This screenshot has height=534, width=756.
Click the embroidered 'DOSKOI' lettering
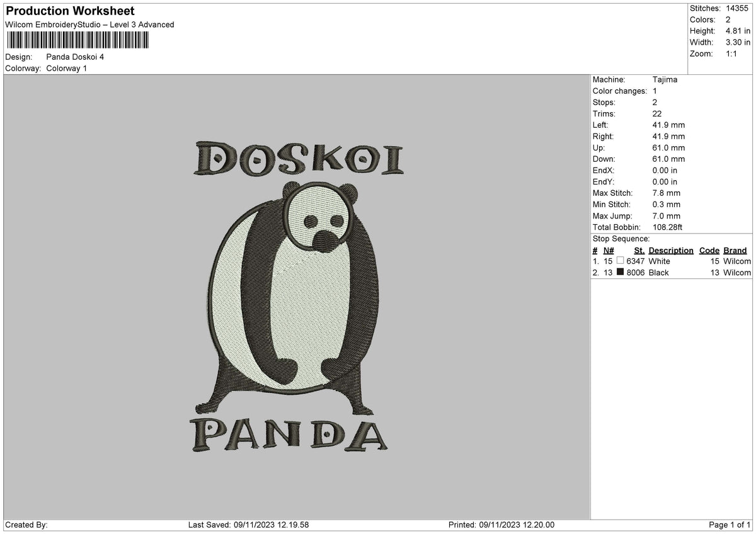coord(299,159)
